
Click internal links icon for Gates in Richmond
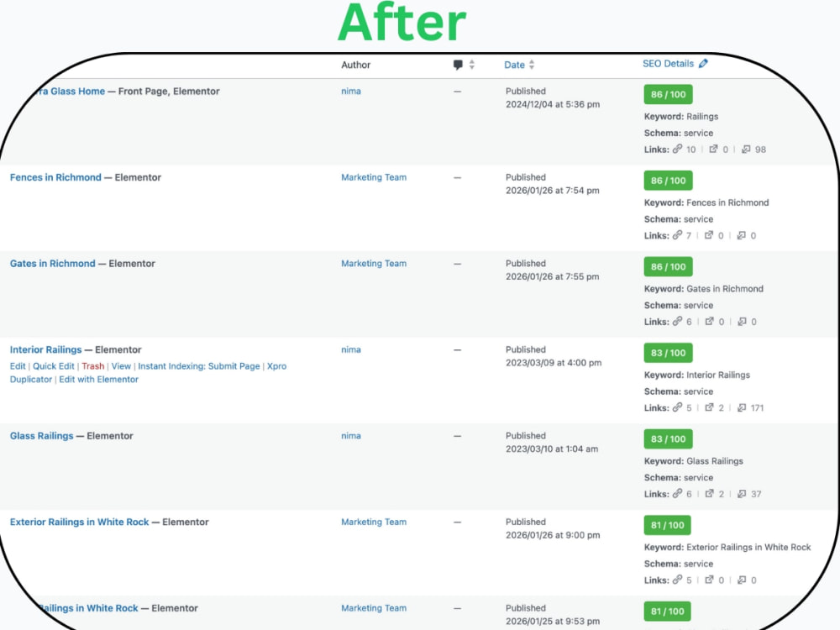pyautogui.click(x=678, y=322)
